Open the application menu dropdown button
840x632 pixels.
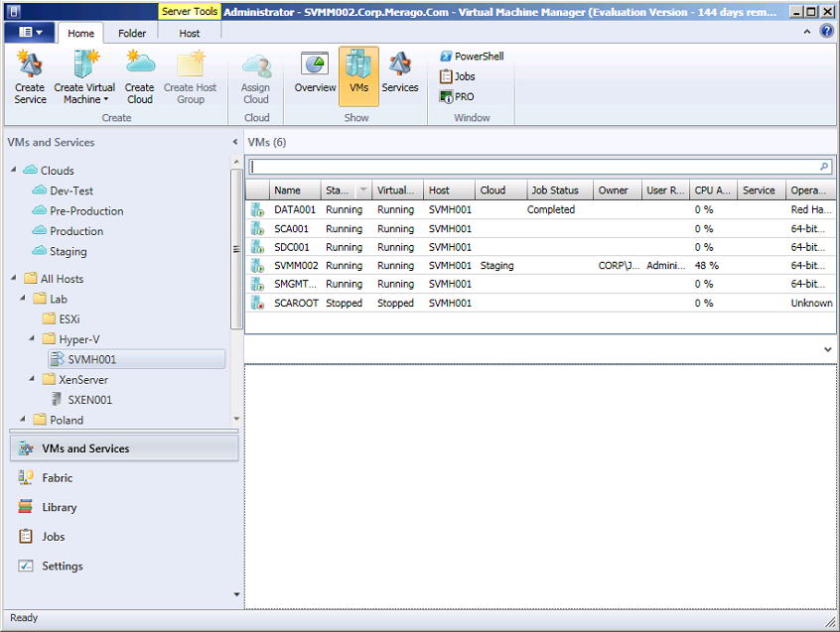tap(30, 32)
